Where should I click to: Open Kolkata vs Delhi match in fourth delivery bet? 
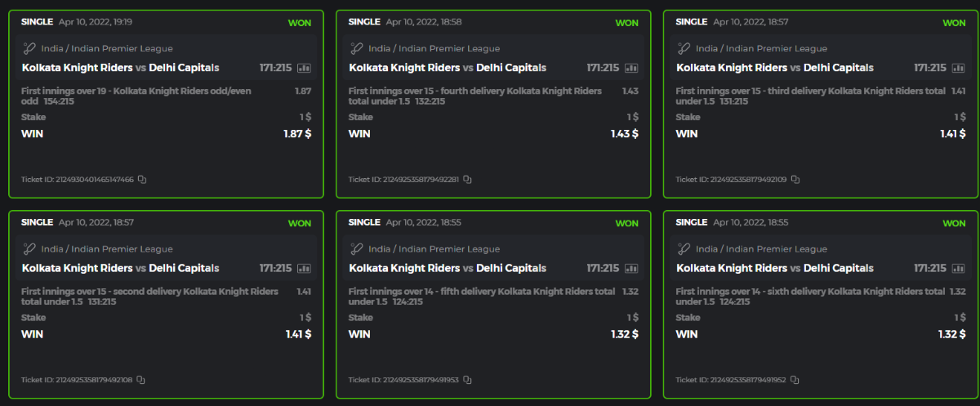click(448, 68)
